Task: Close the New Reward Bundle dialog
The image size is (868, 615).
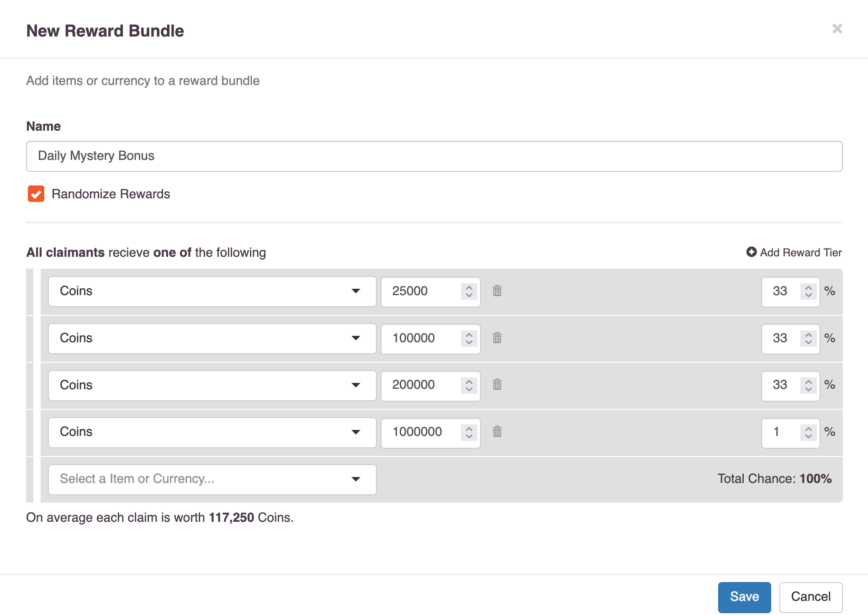Action: click(837, 29)
